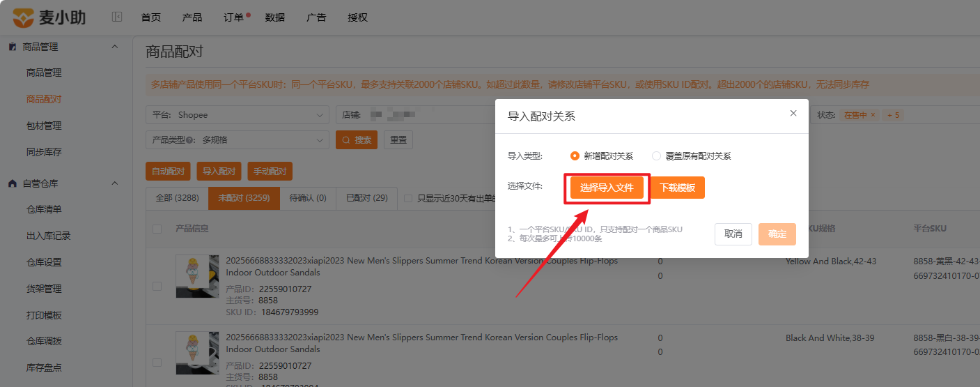980x387 pixels.
Task: Toggle 只显示近30天有出单 checkbox
Action: pos(409,198)
